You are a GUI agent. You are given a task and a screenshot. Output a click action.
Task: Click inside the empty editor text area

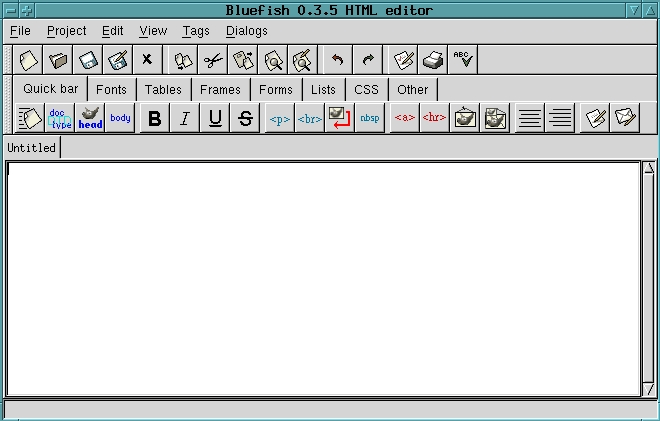pos(323,278)
